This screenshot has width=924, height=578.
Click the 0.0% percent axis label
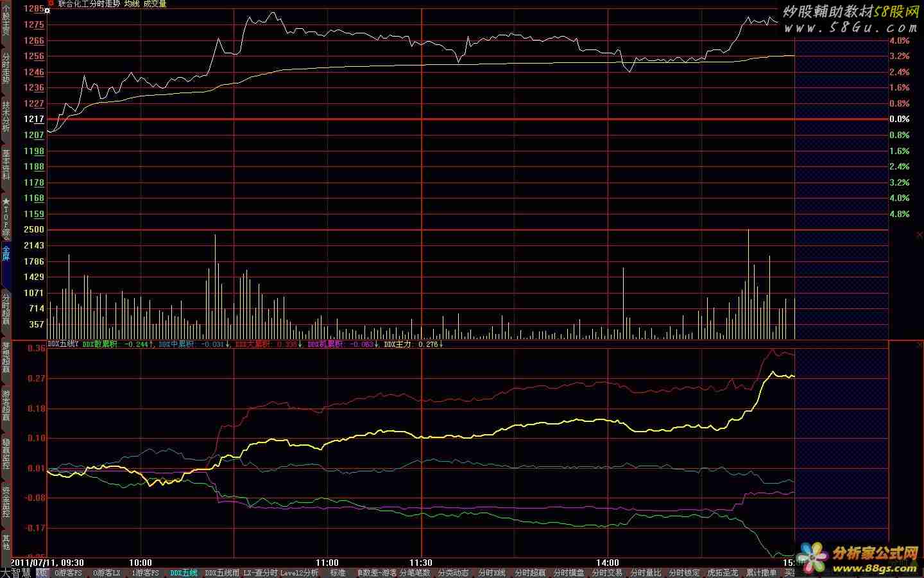pyautogui.click(x=900, y=119)
